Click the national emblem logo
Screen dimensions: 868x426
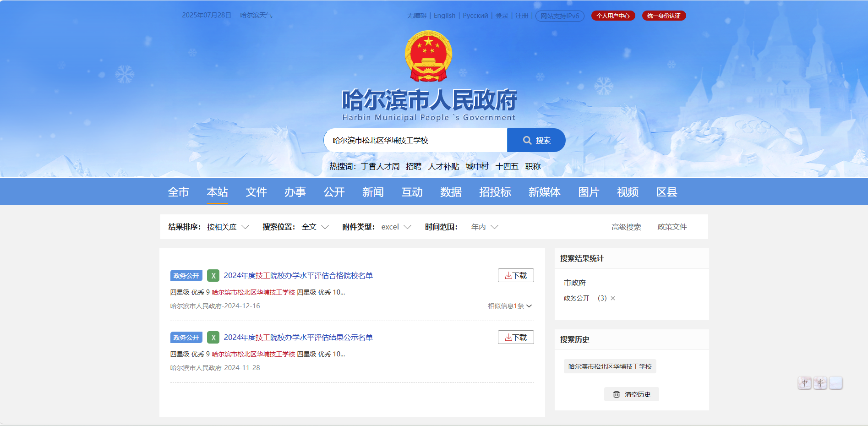tap(428, 56)
